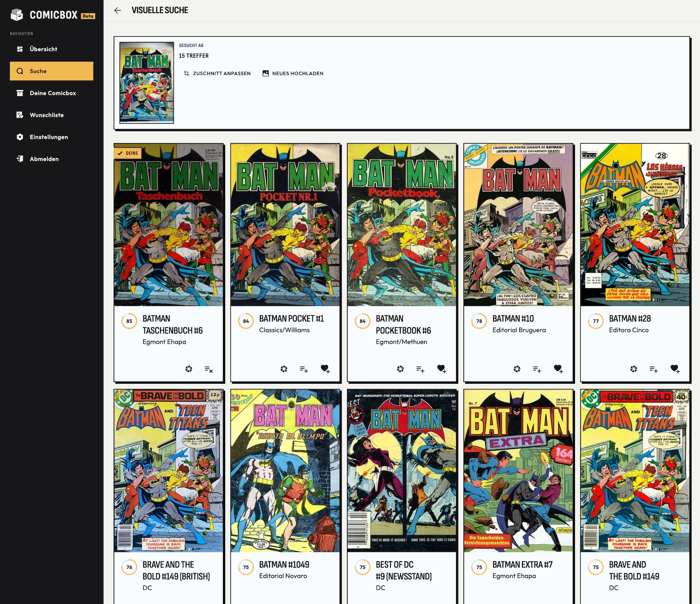Add Batman #10 to your collection list
The image size is (700, 604).
tap(537, 370)
